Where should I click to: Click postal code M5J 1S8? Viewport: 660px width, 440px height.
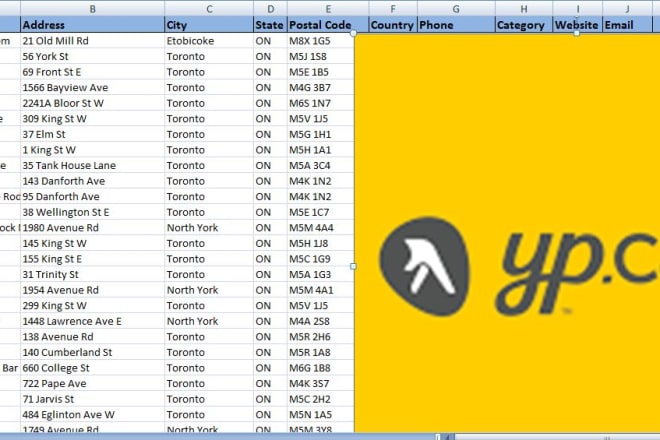pos(320,56)
